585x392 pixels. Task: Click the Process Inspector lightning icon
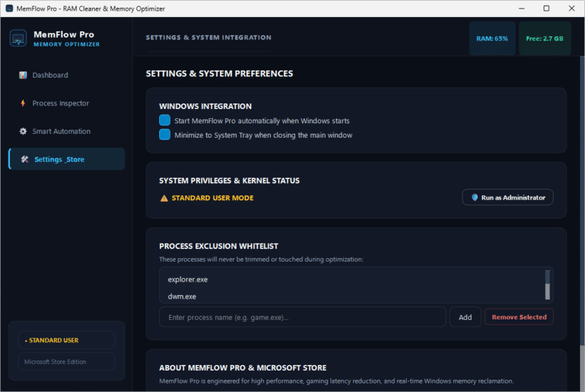[23, 103]
